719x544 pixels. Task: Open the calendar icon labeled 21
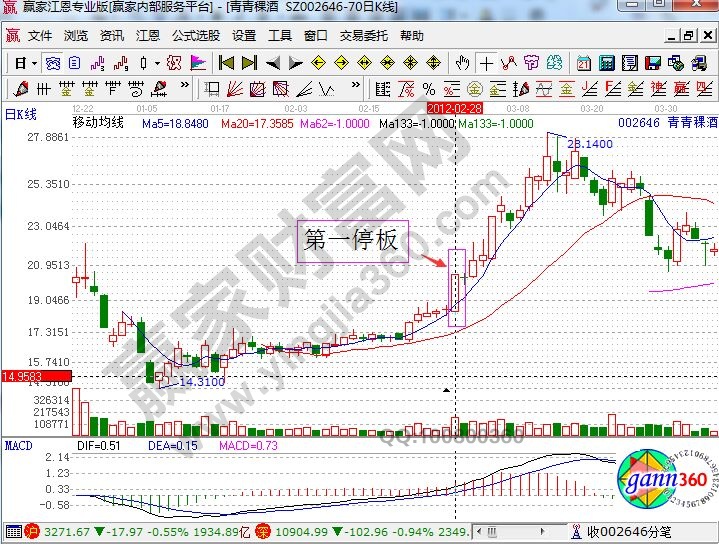(x=583, y=63)
